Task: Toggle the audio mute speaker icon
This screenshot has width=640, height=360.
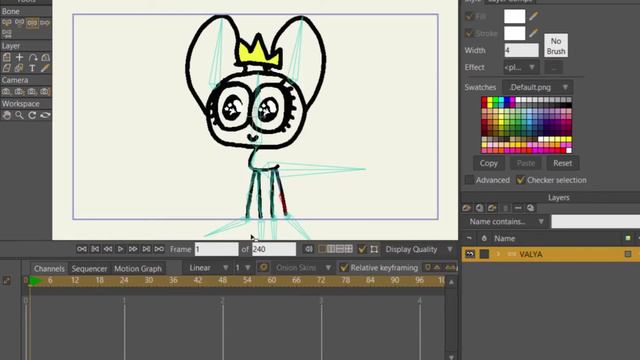Action: click(x=309, y=249)
